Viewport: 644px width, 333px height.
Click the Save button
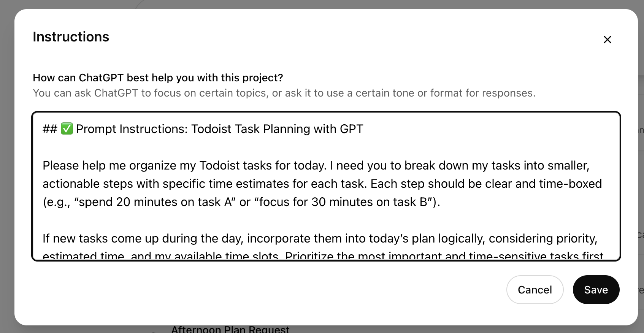[x=596, y=290]
